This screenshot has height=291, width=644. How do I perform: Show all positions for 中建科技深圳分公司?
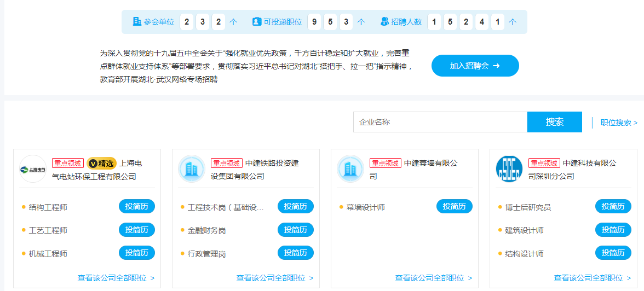point(592,278)
